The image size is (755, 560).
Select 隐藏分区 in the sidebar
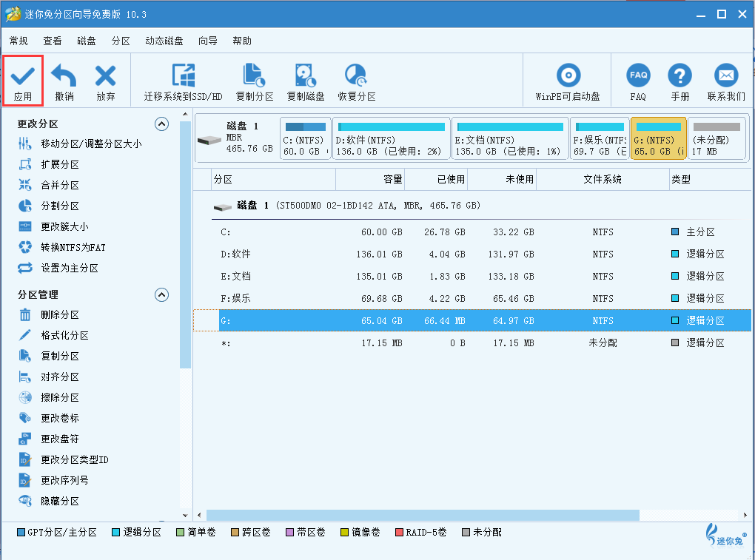49,501
